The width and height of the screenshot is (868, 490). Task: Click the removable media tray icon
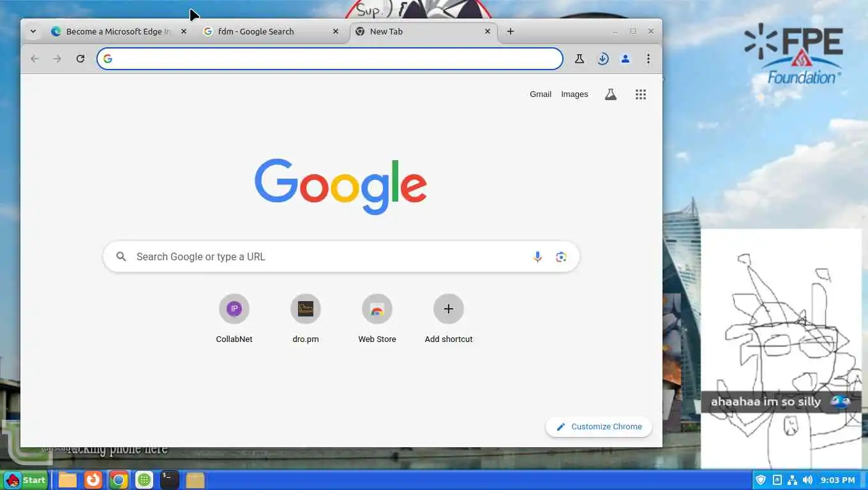[x=777, y=480]
